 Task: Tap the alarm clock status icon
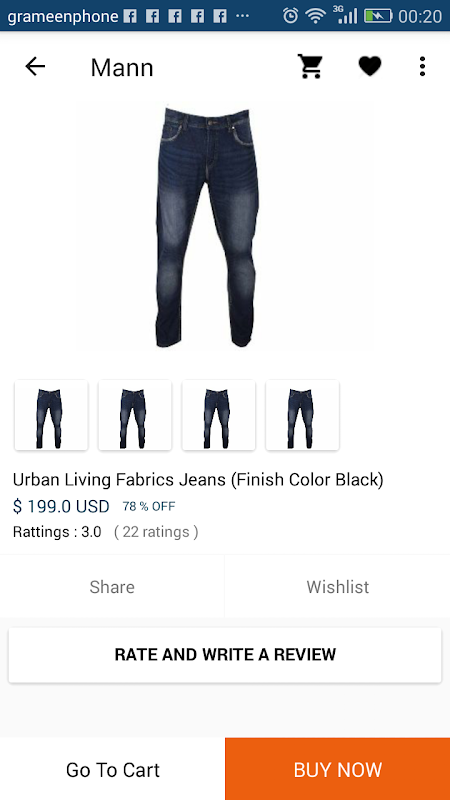click(290, 16)
